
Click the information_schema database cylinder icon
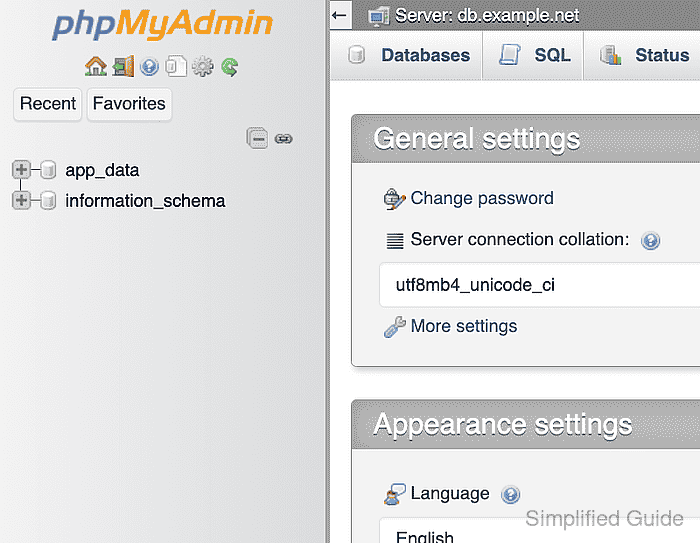point(48,200)
